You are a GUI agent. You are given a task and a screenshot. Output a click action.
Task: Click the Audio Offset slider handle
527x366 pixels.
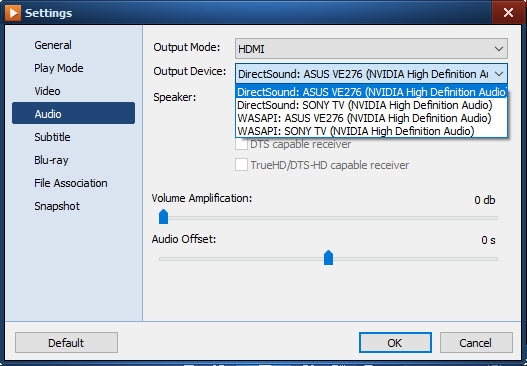click(x=328, y=258)
